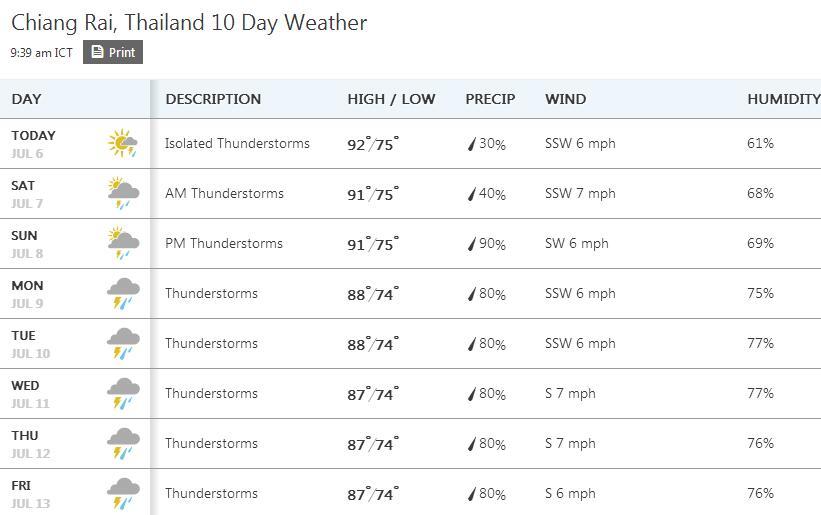Click the raindrop icon beside 90% precipitation
This screenshot has height=515, width=821.
click(472, 244)
